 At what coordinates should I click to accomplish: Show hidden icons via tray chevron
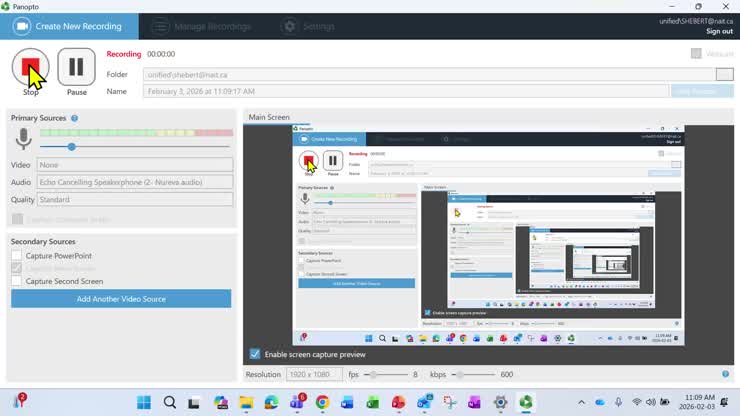coord(581,402)
